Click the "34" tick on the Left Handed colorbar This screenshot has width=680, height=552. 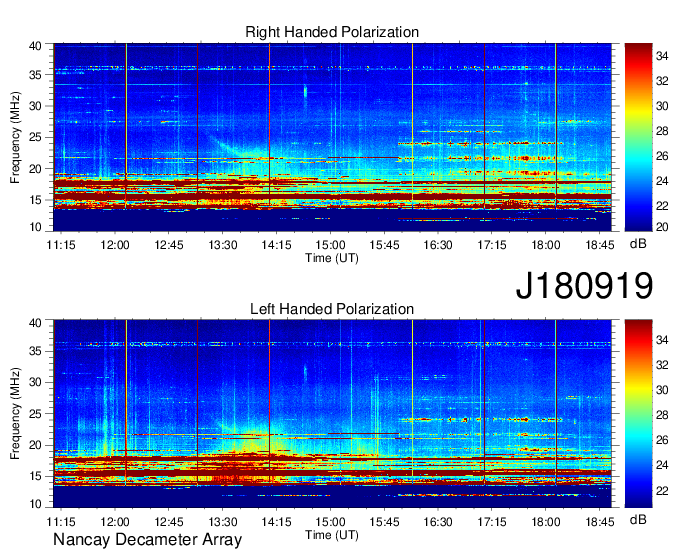click(x=662, y=340)
